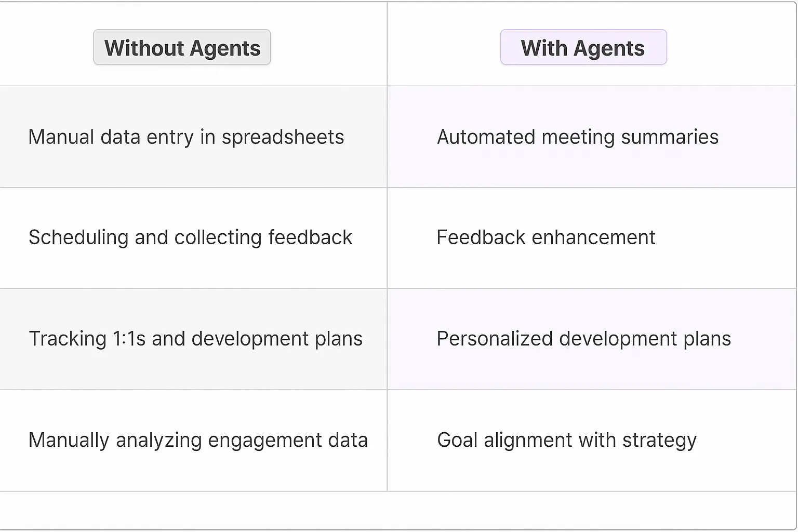The width and height of the screenshot is (798, 532).
Task: Click the word 'summaries' in Automated meeting row
Action: [x=670, y=137]
